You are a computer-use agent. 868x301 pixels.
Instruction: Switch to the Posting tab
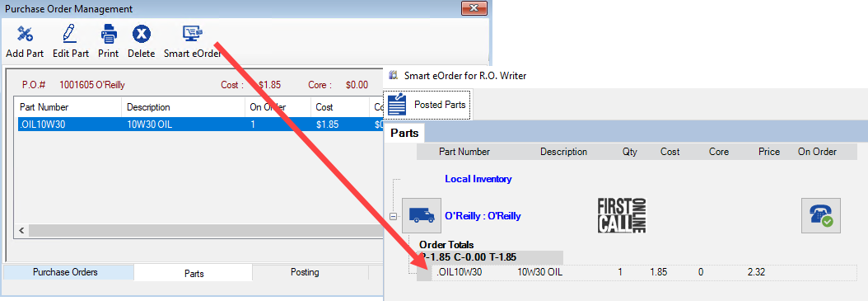[x=305, y=272]
